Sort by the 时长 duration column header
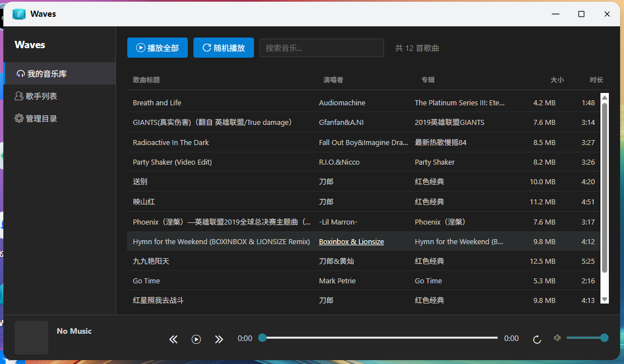This screenshot has height=364, width=624. tap(596, 80)
